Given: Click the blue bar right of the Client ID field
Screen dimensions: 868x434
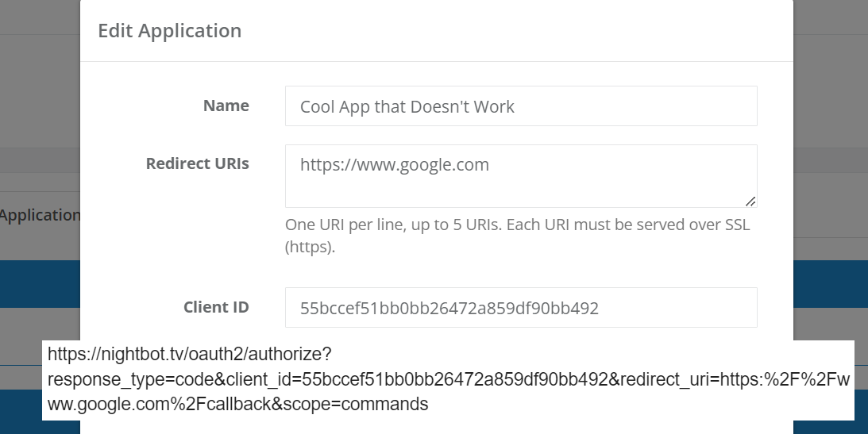Looking at the screenshot, I should click(831, 283).
